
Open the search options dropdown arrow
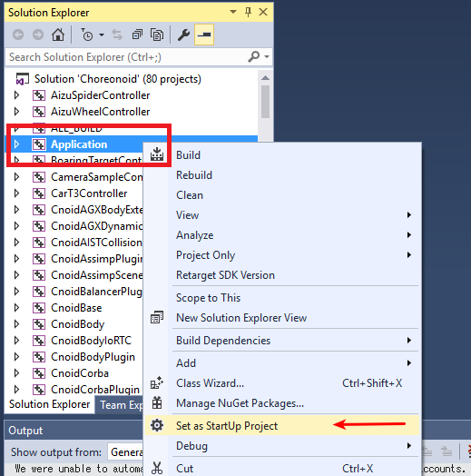coord(267,56)
